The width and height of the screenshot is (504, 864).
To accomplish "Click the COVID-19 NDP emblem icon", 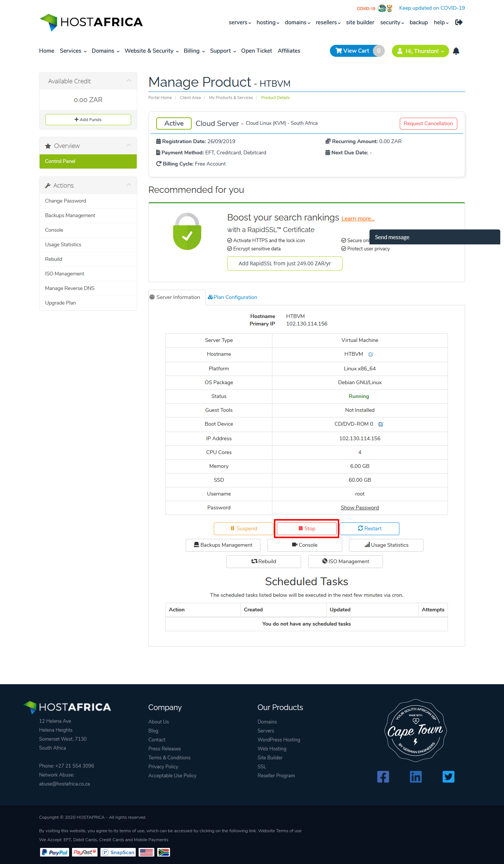I will click(x=385, y=8).
